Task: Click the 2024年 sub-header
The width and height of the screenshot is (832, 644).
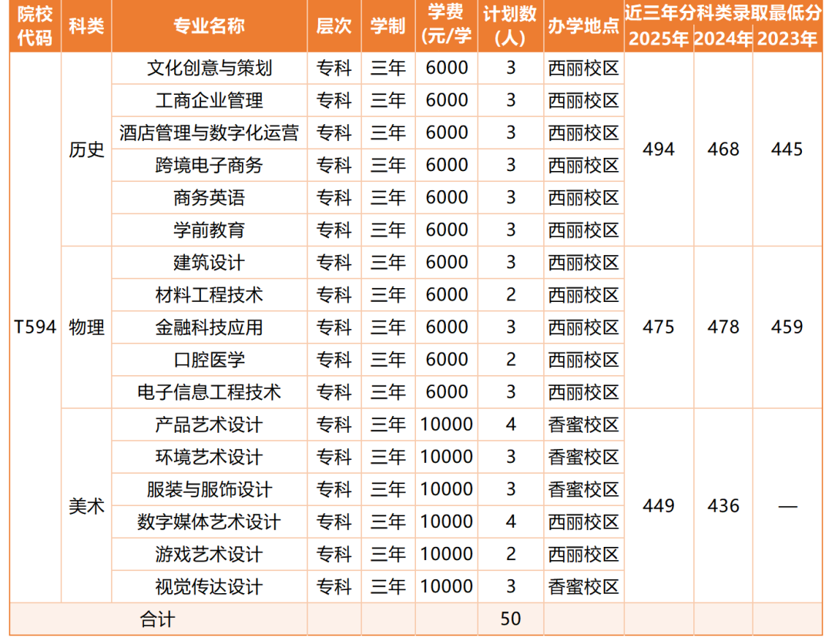Action: 723,39
